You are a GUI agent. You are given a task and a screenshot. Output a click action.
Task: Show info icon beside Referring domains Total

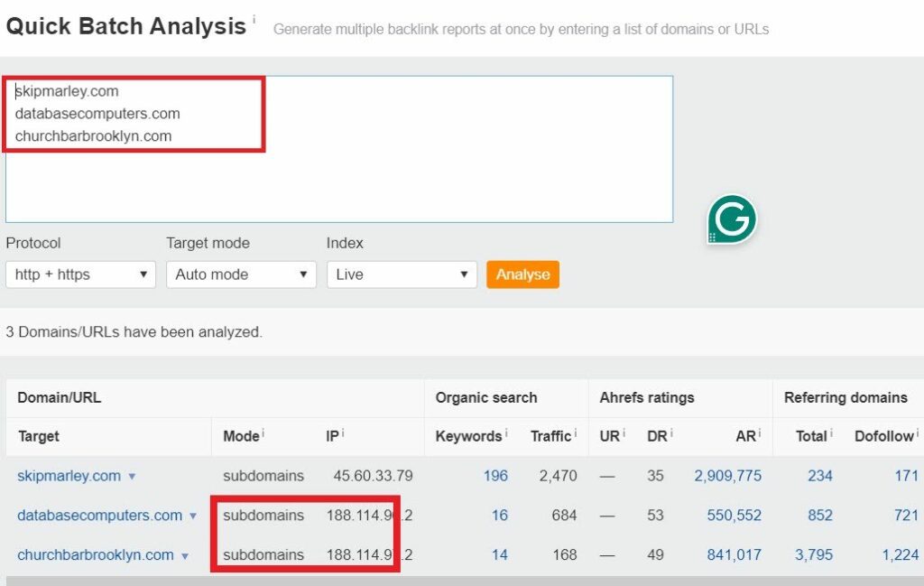pos(831,433)
